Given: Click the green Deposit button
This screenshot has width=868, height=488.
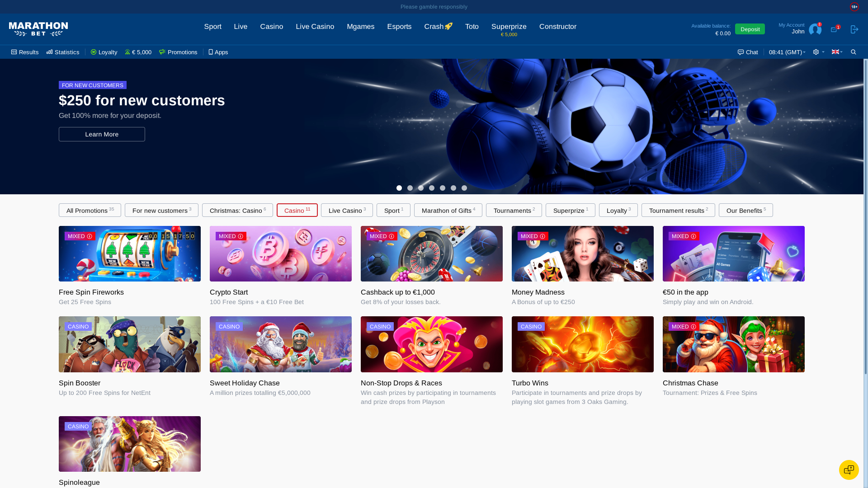Looking at the screenshot, I should tap(750, 28).
